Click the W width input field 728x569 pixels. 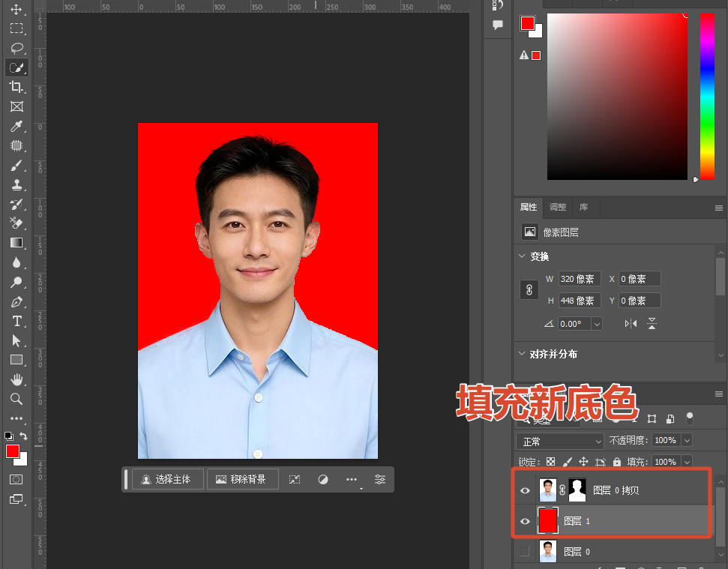tap(580, 279)
